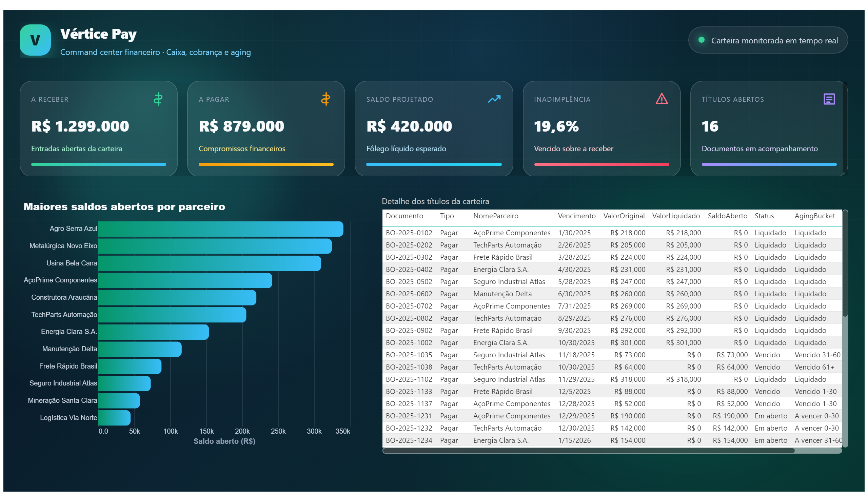Click the table's horizontal scrollbar thumb
868x495 pixels.
point(588,451)
